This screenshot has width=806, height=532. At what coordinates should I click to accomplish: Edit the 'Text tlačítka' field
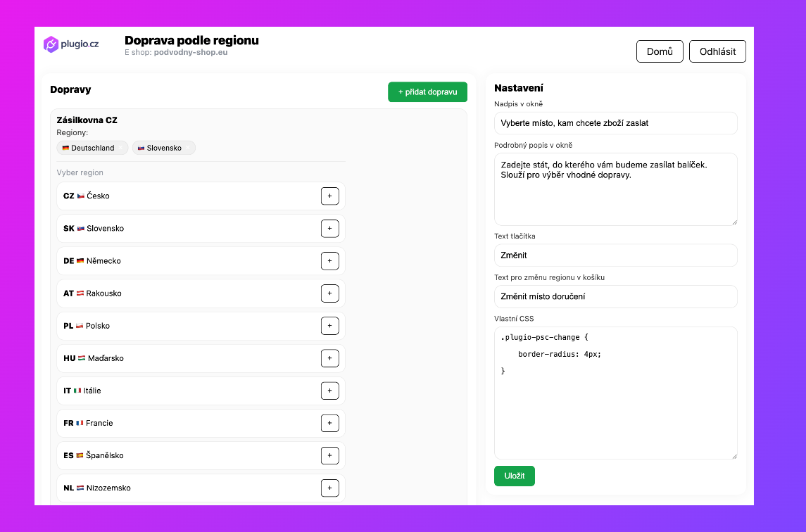coord(615,255)
